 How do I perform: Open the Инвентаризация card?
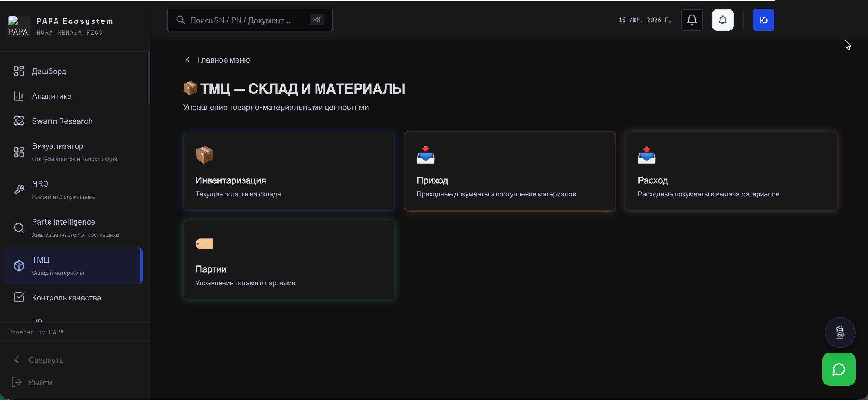[x=289, y=171]
